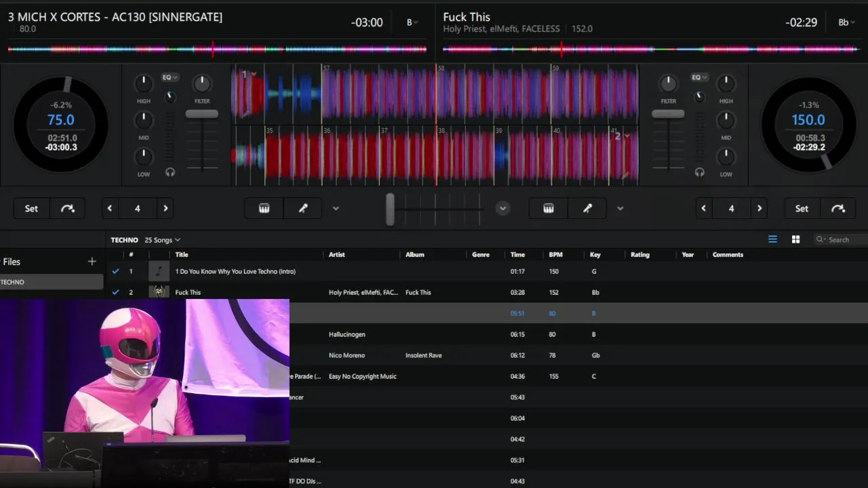This screenshot has height=488, width=868.
Task: Sort library by BPM column
Action: [556, 255]
